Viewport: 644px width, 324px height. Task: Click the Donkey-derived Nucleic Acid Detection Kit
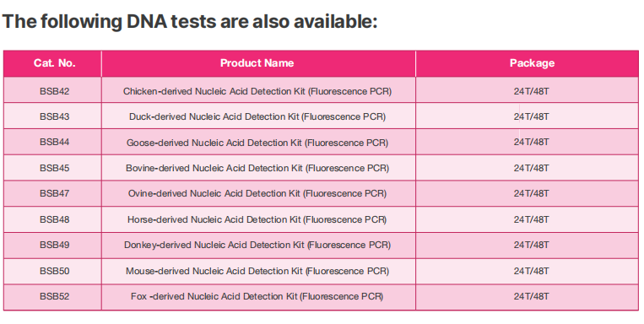(257, 246)
